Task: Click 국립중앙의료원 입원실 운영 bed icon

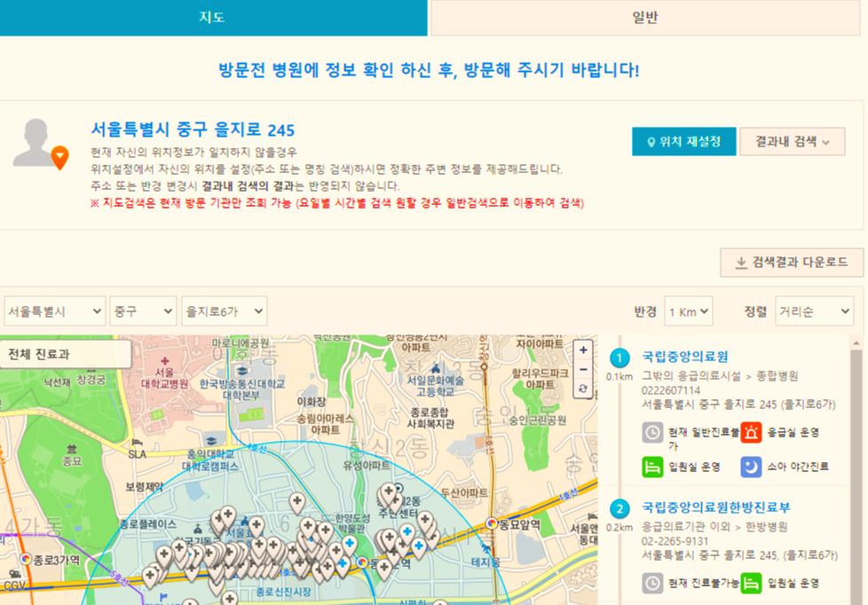Action: pos(652,467)
